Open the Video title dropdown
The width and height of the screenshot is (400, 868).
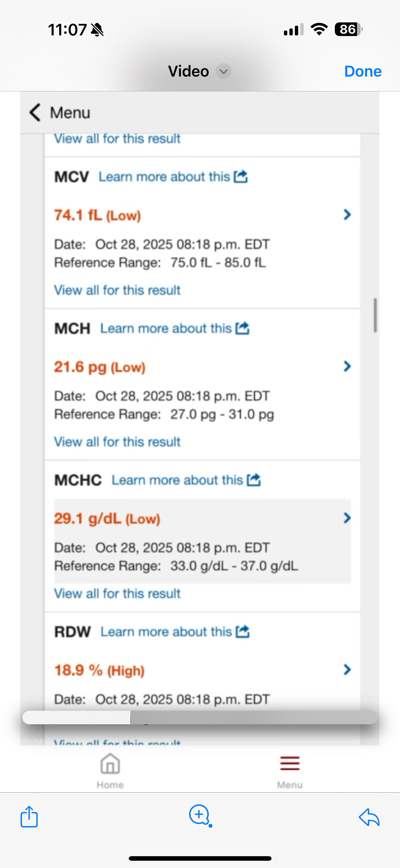pyautogui.click(x=223, y=71)
